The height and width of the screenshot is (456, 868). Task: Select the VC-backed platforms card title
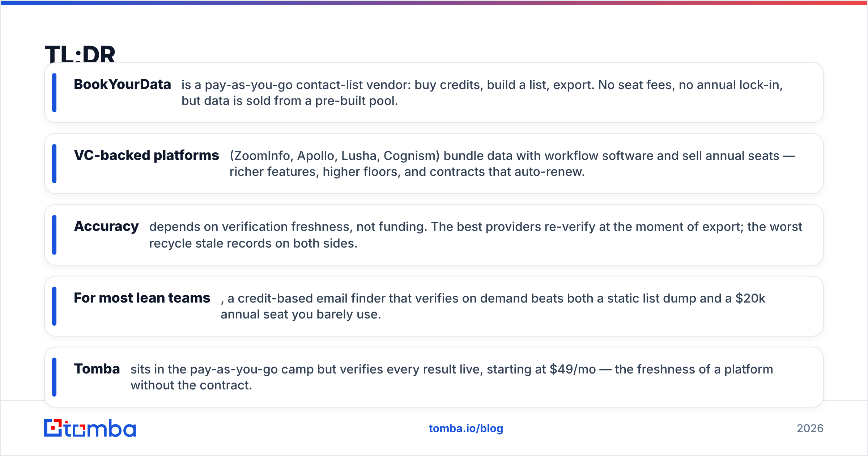pos(146,155)
